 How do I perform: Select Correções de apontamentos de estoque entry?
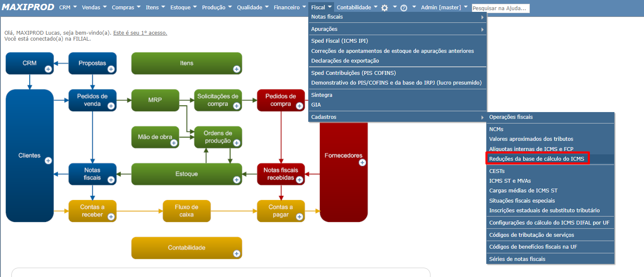[x=397, y=51]
